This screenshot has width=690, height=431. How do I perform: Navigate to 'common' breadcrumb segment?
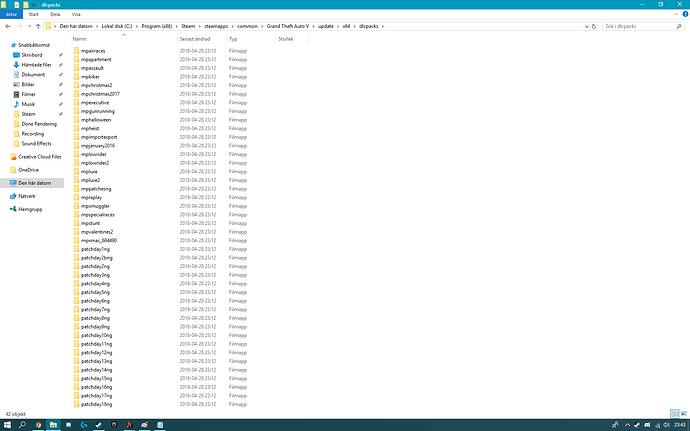coord(247,26)
